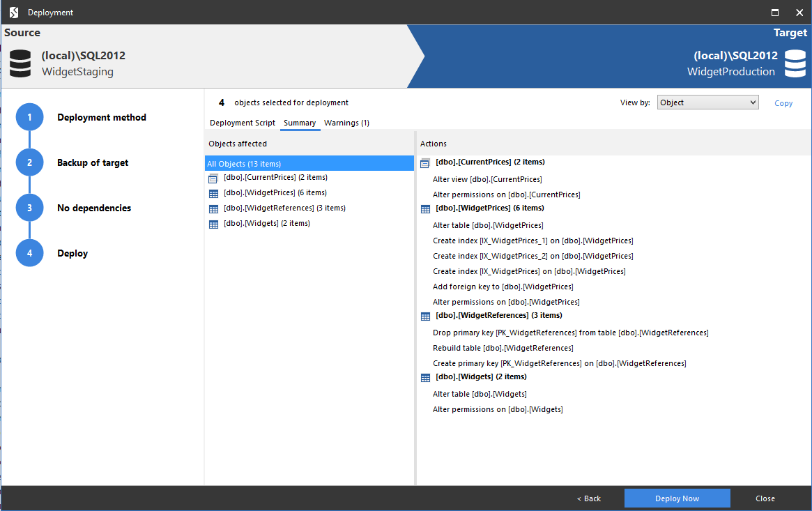Click the source database icon beside WidgetStaging
This screenshot has width=812, height=511.
(20, 63)
